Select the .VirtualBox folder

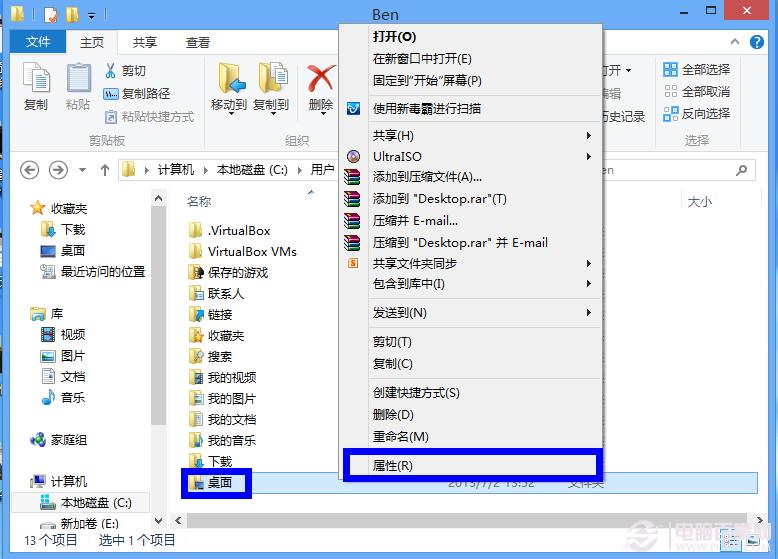tap(229, 231)
